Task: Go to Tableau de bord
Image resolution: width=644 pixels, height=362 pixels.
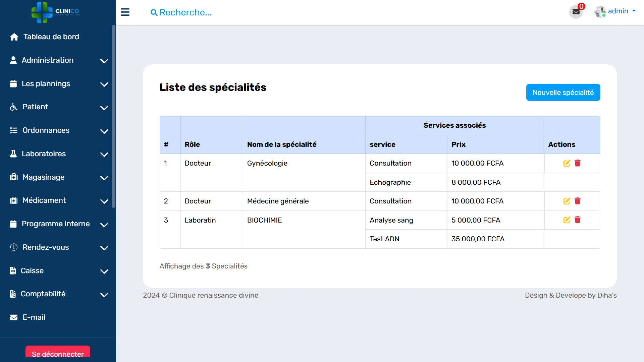Action: pyautogui.click(x=51, y=37)
